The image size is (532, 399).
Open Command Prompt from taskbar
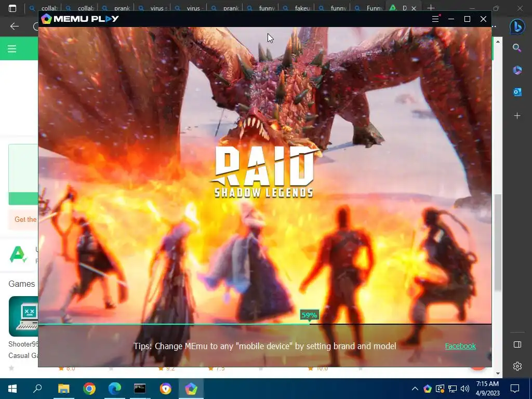point(140,389)
